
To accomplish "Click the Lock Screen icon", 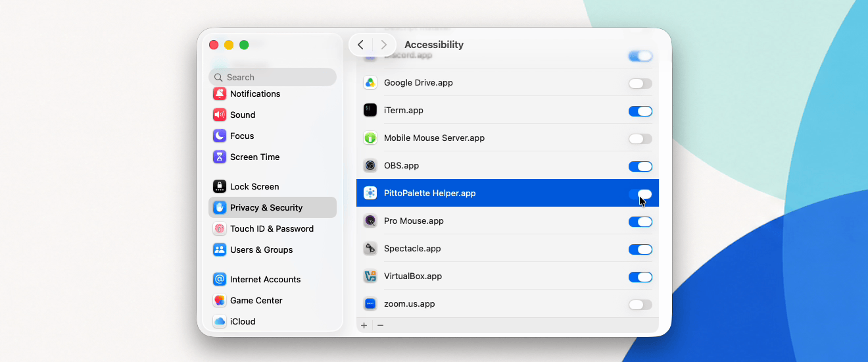I will pos(220,186).
